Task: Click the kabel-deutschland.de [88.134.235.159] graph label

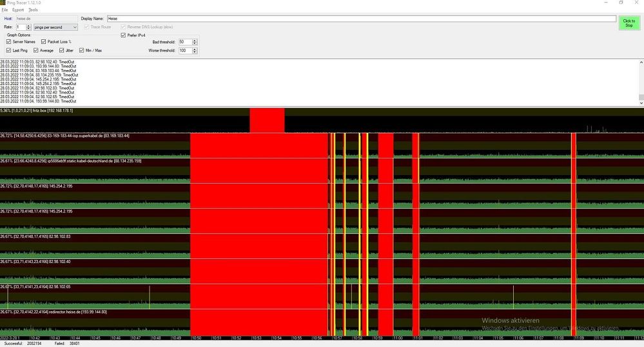Action: pyautogui.click(x=71, y=161)
